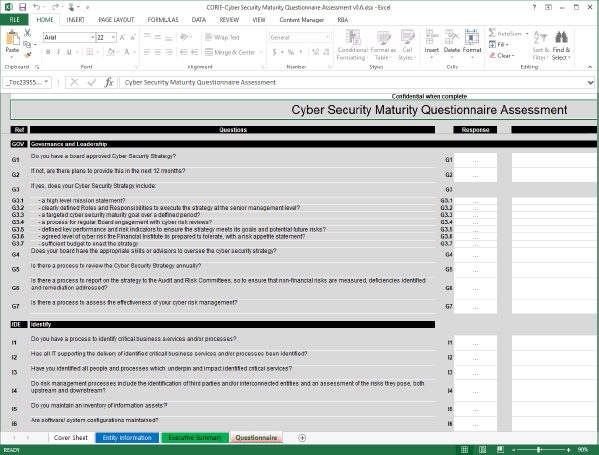599x455 pixels.
Task: Switch to REVIEW ribbon tab
Action: tap(229, 19)
